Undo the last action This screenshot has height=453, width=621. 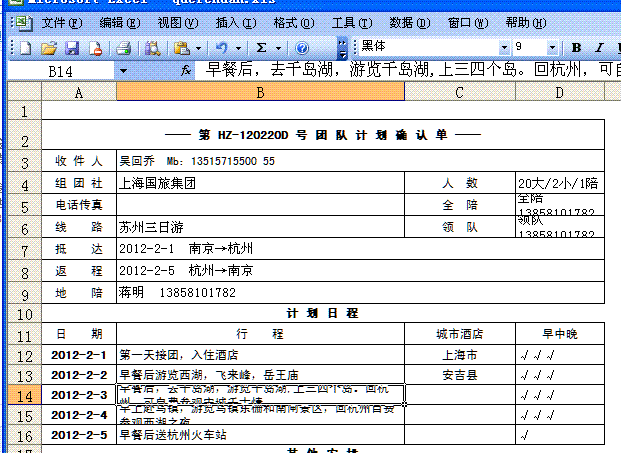point(222,48)
